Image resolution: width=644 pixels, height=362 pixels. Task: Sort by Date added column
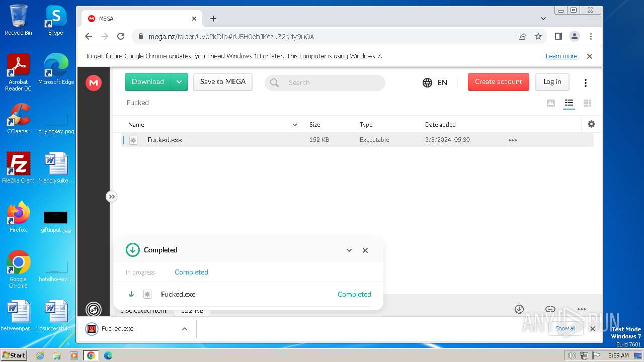[x=440, y=124]
